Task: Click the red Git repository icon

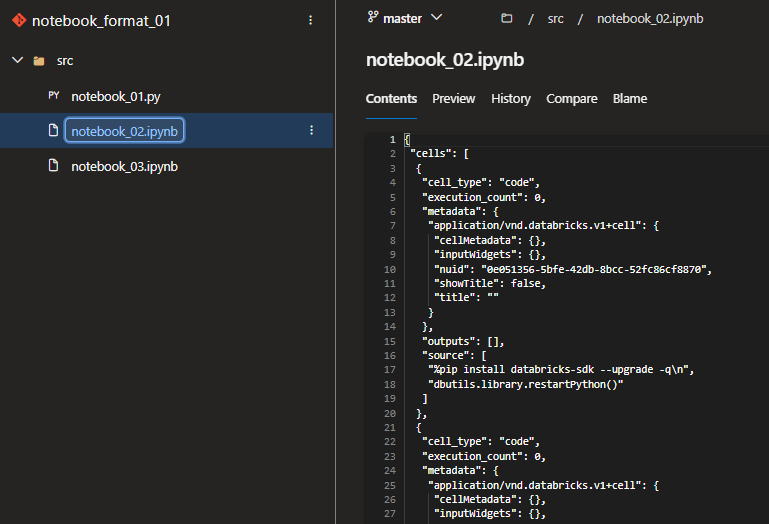Action: coord(19,20)
